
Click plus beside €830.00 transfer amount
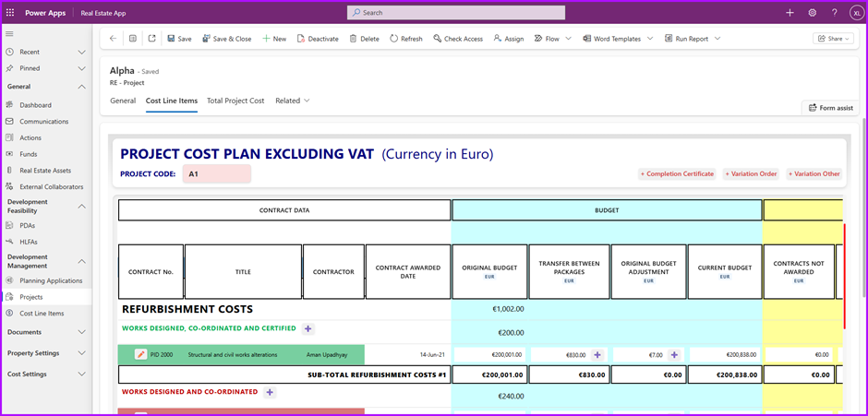(597, 354)
